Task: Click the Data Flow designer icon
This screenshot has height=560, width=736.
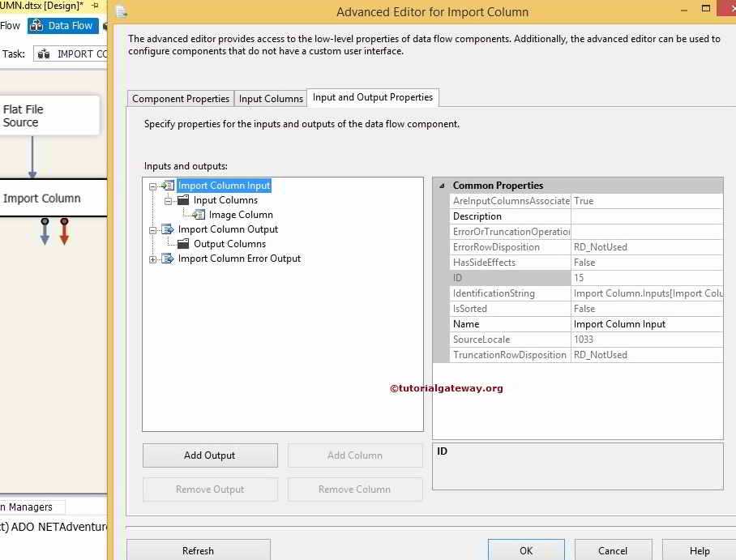Action: (x=36, y=25)
